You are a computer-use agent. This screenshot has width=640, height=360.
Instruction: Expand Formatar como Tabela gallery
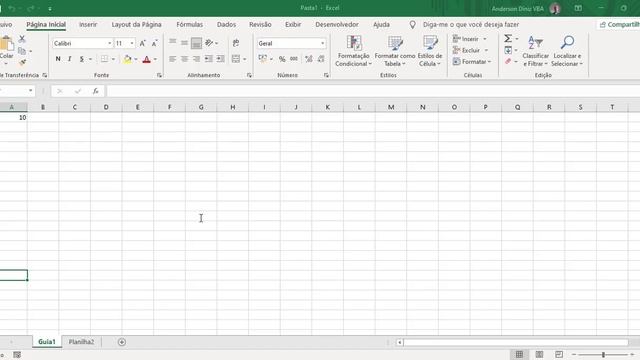click(395, 51)
